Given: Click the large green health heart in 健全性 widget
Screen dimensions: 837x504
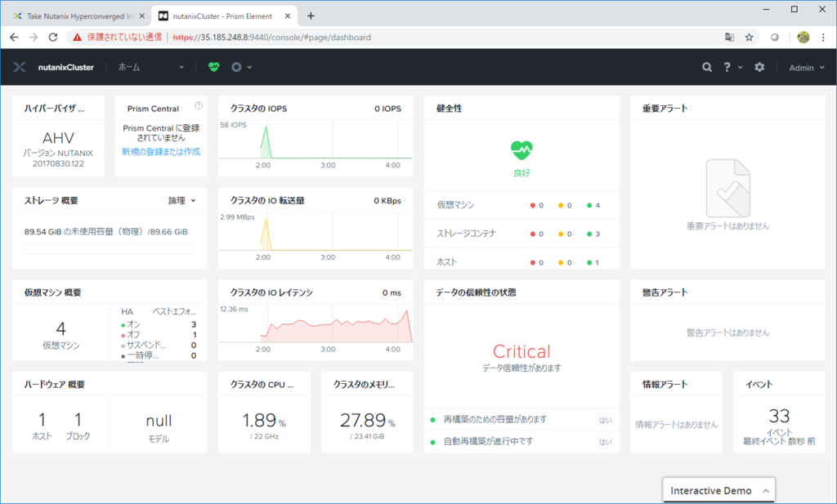Looking at the screenshot, I should (x=521, y=150).
